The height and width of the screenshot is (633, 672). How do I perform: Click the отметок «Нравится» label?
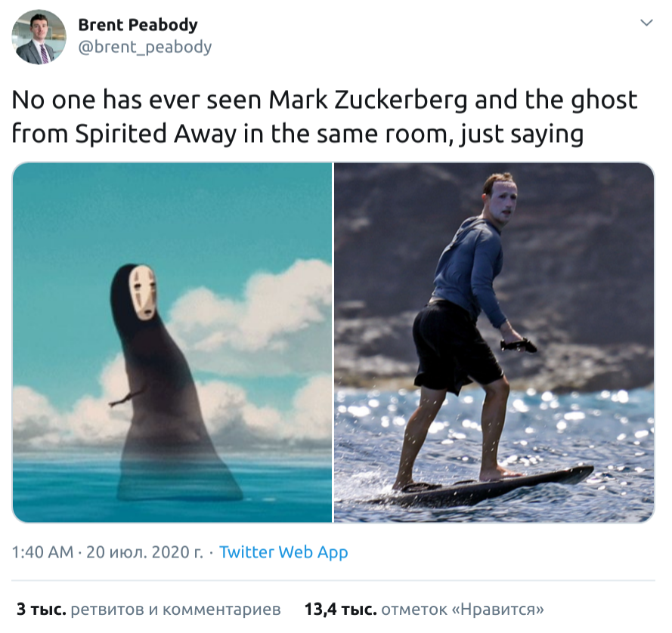[x=463, y=609]
